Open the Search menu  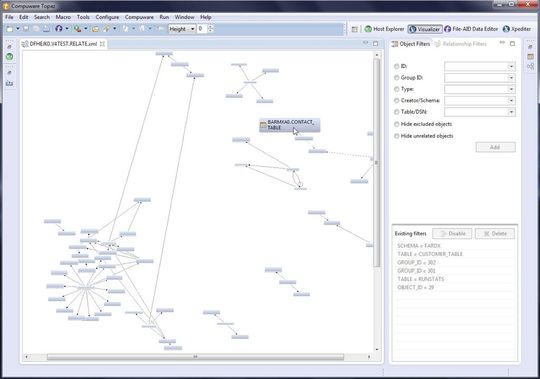(42, 17)
